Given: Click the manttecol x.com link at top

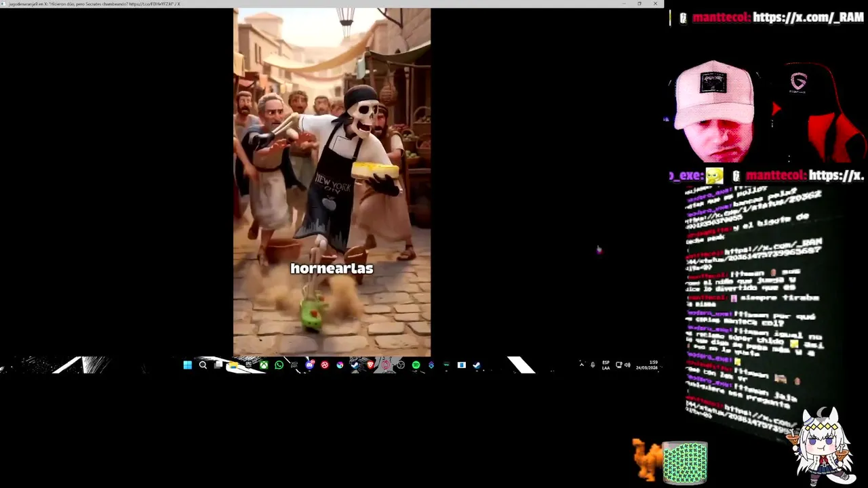Looking at the screenshot, I should coord(808,18).
